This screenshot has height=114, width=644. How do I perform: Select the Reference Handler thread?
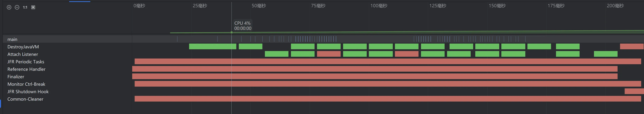[26, 69]
